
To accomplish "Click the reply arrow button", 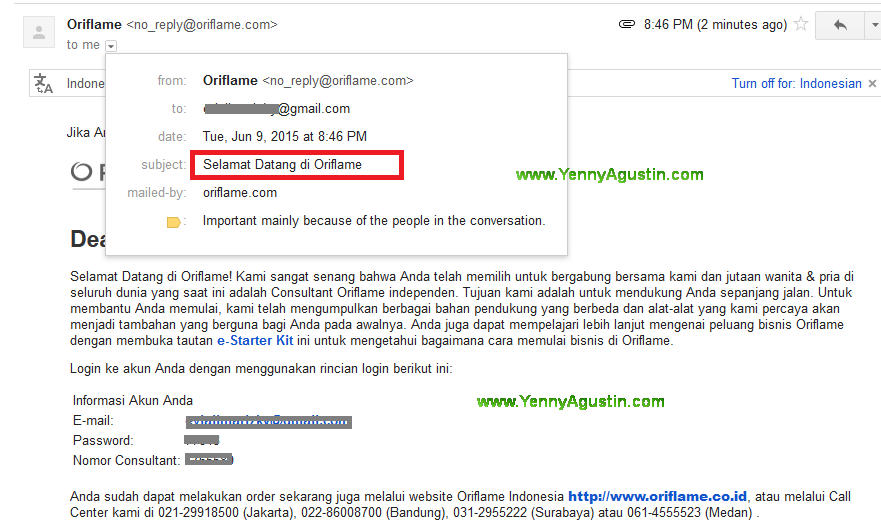I will 840,25.
